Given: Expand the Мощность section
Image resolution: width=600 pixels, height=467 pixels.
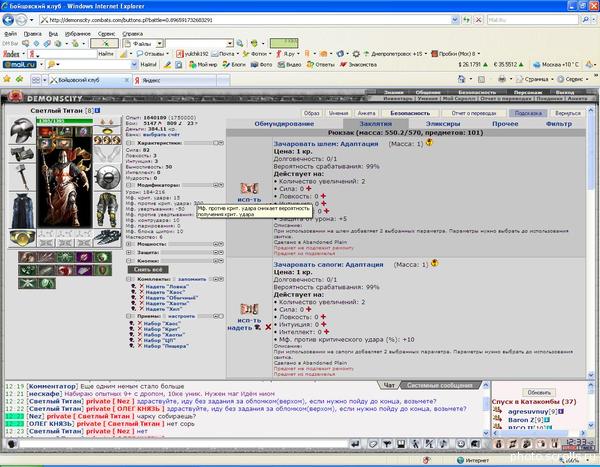Looking at the screenshot, I should pyautogui.click(x=129, y=244).
